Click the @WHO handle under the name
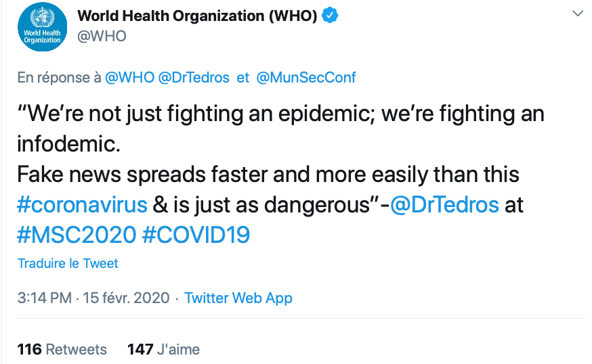The height and width of the screenshot is (364, 592). (x=102, y=37)
